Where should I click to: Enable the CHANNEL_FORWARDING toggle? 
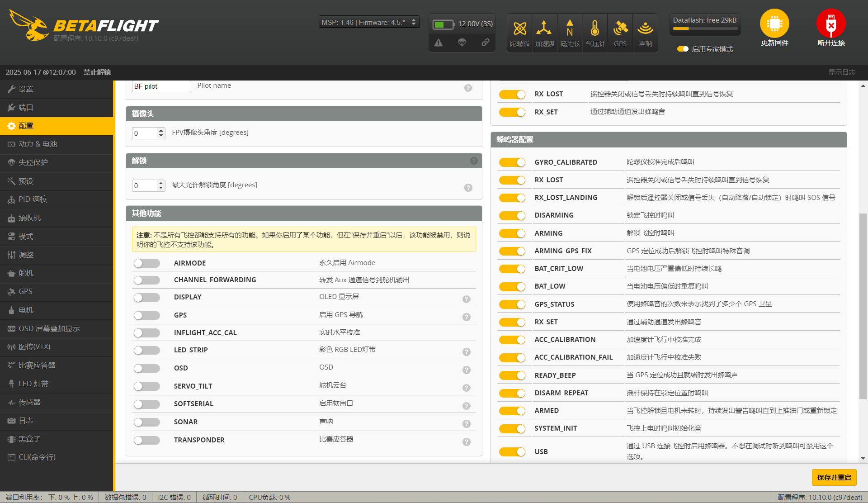click(146, 280)
